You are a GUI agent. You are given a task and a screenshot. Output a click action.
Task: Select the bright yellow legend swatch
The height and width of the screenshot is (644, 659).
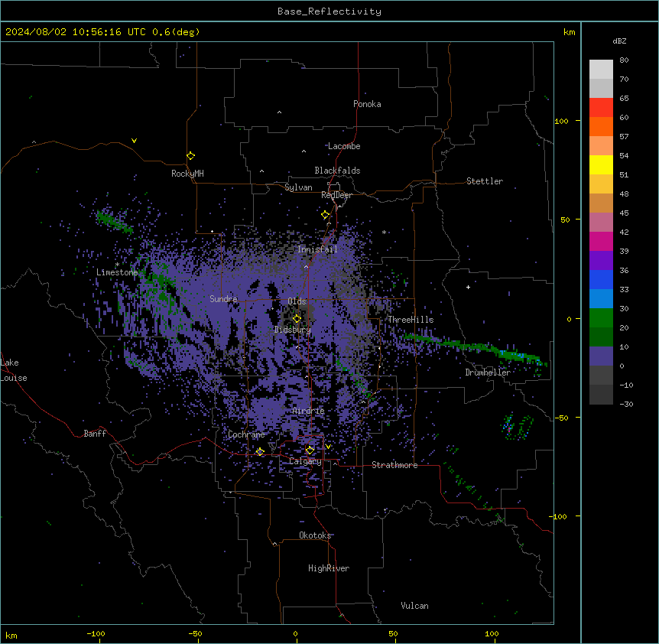[x=601, y=164]
